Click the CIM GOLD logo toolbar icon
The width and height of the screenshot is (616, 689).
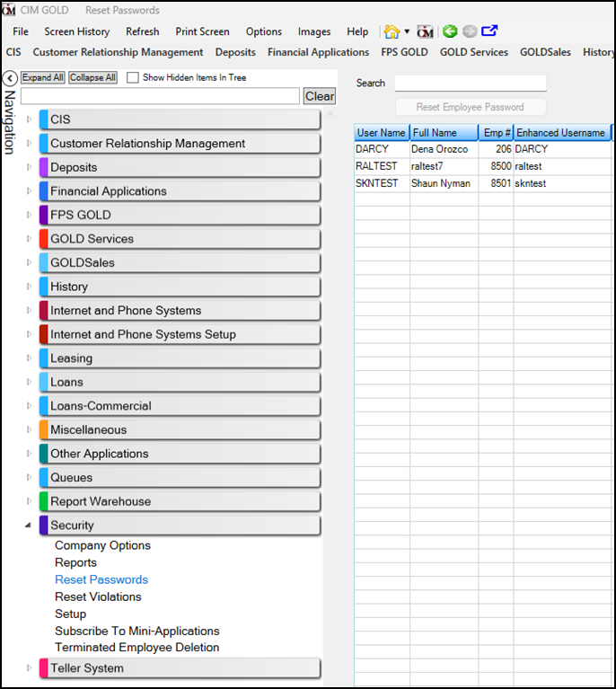(425, 31)
